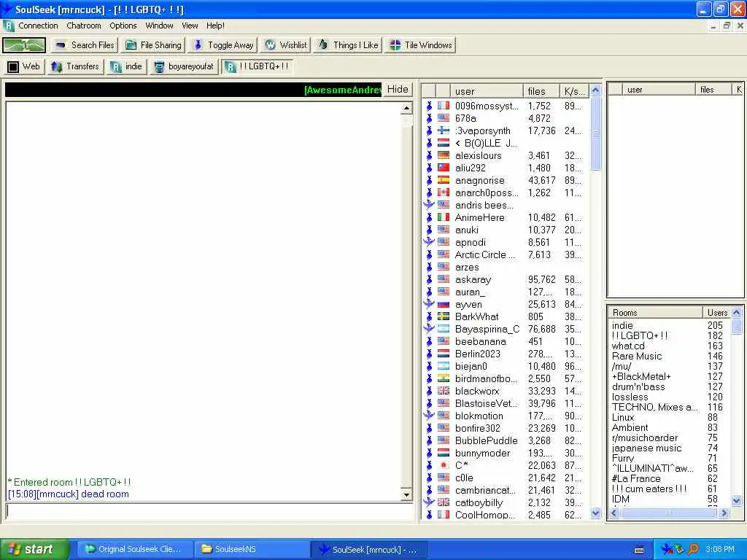Sort user list by files column
Image resolution: width=747 pixels, height=560 pixels.
click(541, 91)
